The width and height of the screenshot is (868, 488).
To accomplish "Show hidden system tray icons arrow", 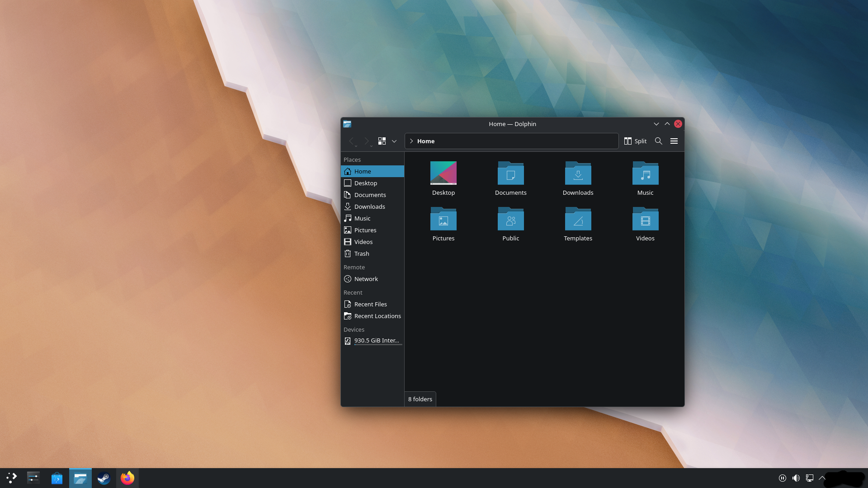I will click(822, 478).
